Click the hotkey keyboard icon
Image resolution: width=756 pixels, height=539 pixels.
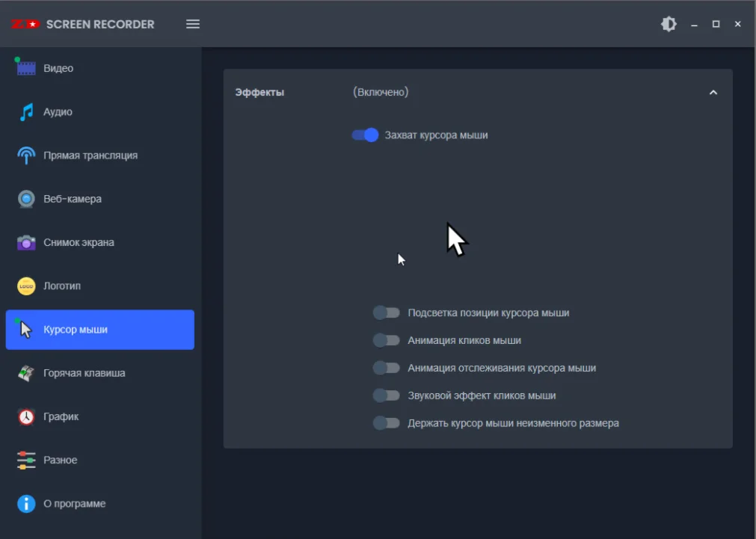click(x=26, y=373)
